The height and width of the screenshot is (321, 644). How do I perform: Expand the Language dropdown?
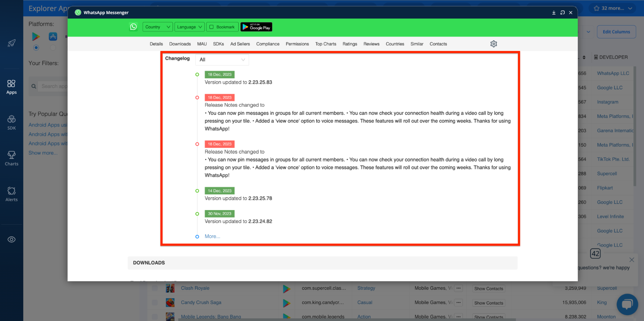pos(189,27)
